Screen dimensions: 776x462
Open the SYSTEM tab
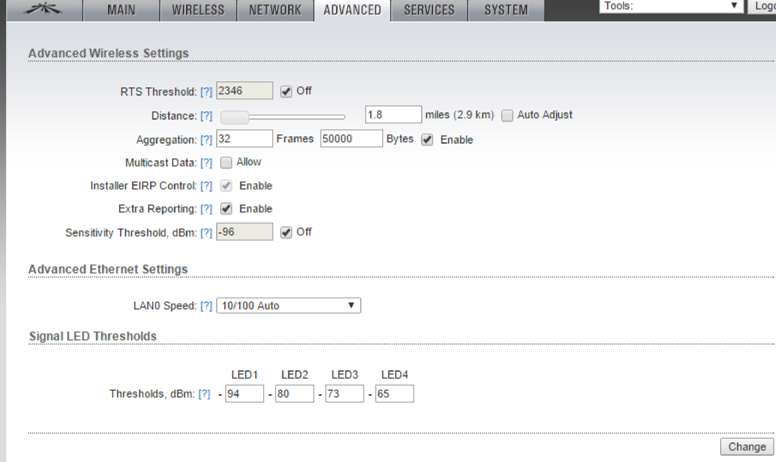(506, 10)
